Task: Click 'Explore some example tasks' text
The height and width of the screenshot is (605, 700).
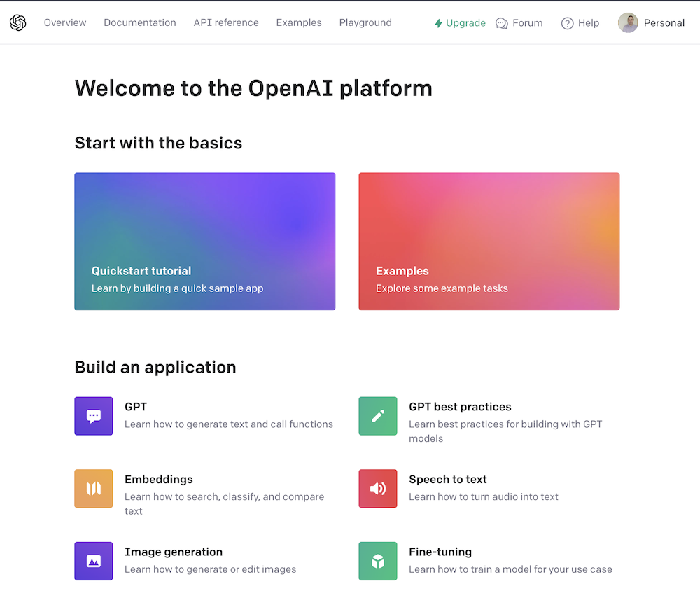Action: tap(442, 288)
